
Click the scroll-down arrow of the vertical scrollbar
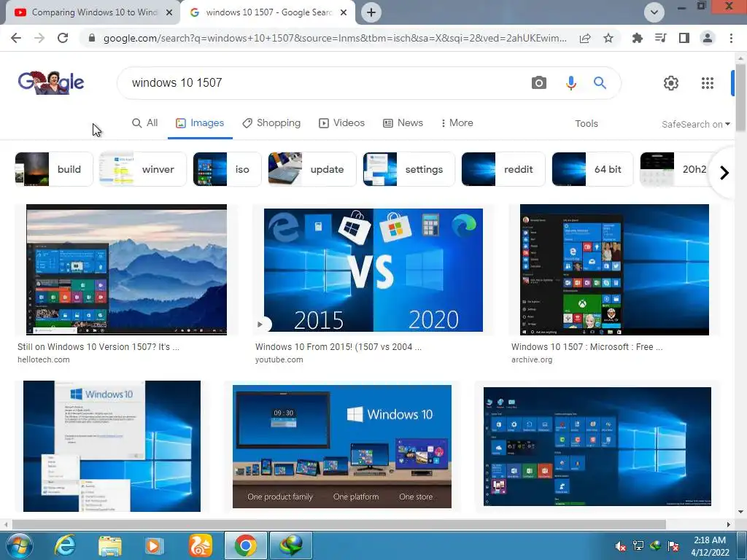(x=741, y=513)
